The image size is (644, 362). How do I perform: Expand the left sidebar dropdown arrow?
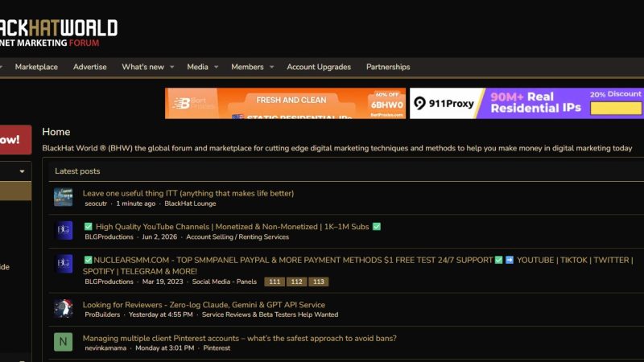pos(23,171)
